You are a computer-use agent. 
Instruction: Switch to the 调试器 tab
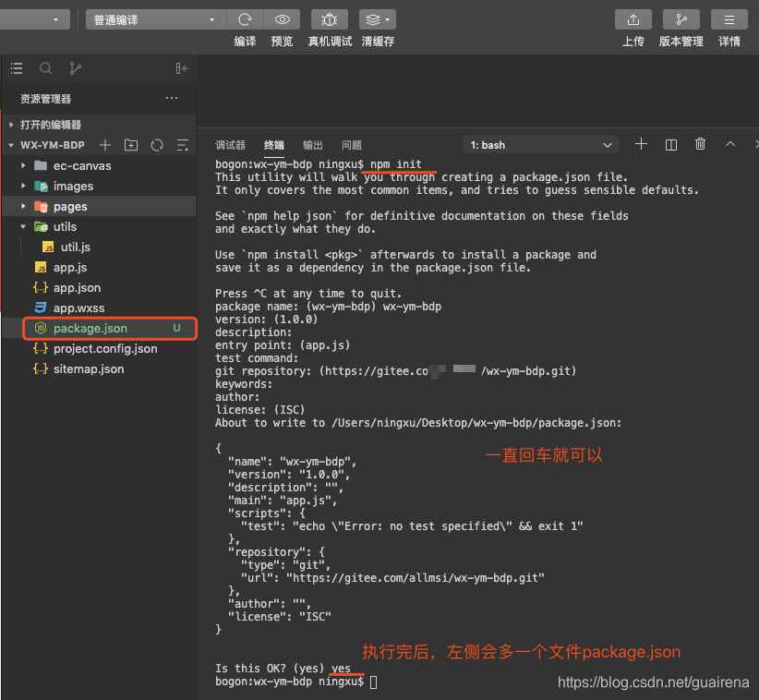[231, 145]
